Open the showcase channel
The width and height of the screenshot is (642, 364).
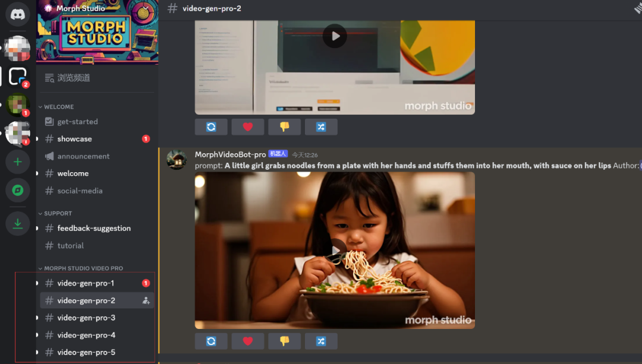75,139
